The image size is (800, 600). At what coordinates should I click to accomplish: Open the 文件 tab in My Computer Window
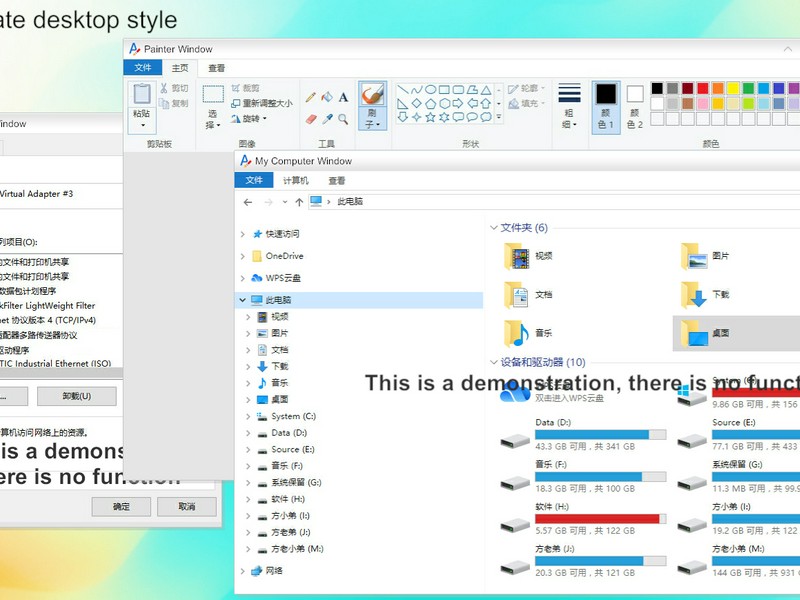254,180
